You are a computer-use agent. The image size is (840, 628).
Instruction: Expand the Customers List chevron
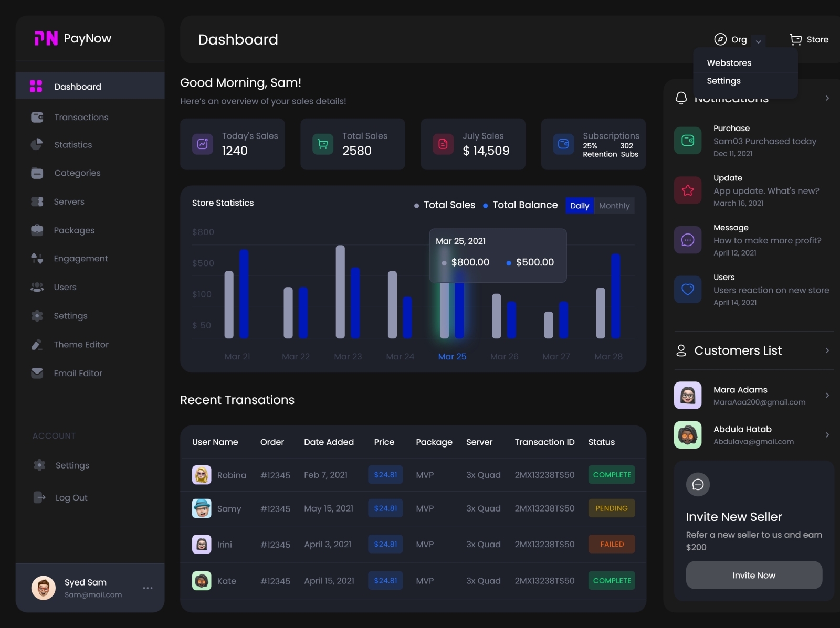(x=827, y=350)
